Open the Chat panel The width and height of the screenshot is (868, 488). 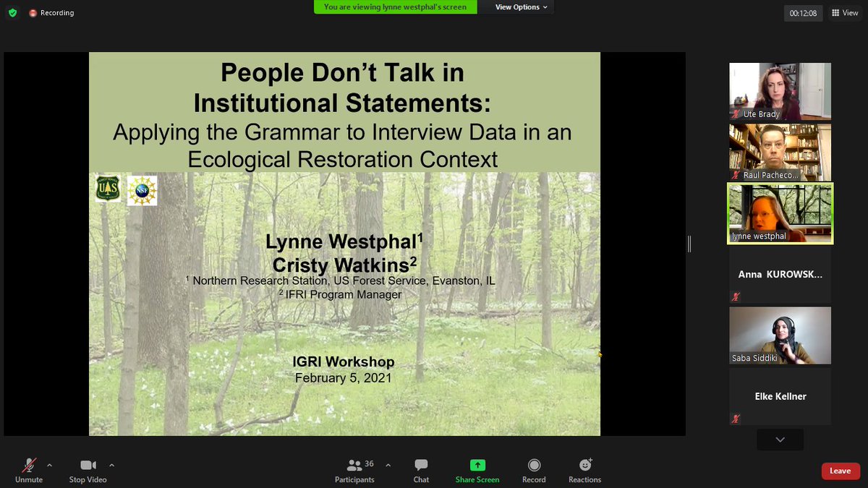pyautogui.click(x=421, y=471)
